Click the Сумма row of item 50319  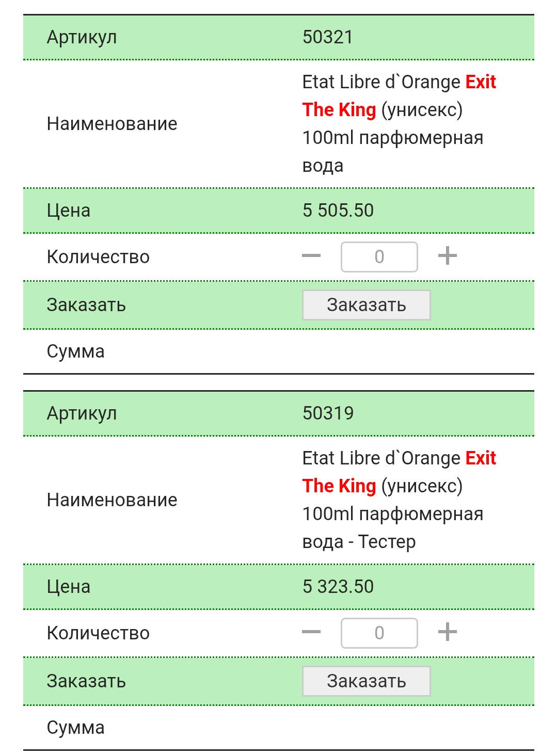click(279, 728)
